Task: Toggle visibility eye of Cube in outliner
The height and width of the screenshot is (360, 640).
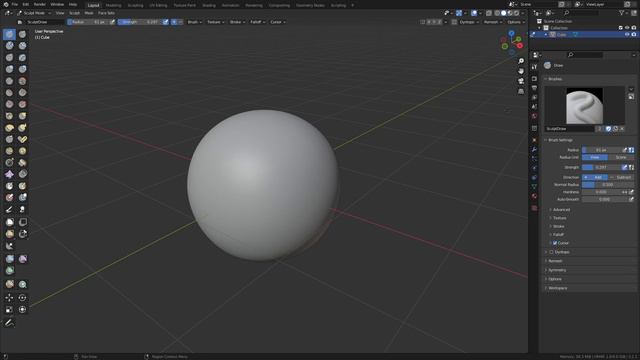Action: pos(627,35)
